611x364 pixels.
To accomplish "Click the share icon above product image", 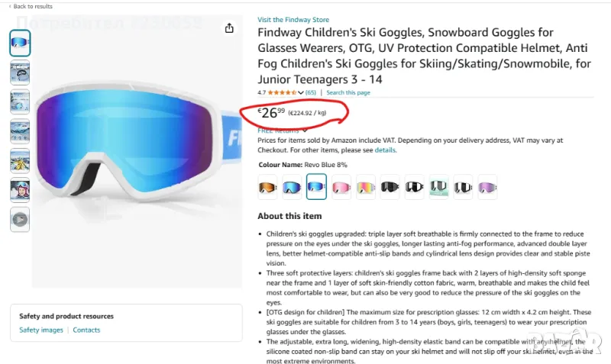I will [229, 28].
